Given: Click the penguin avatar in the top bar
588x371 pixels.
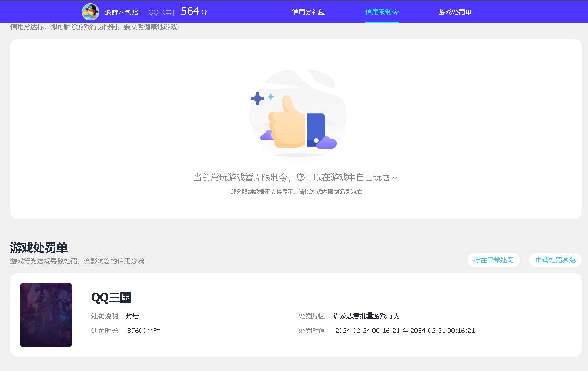Looking at the screenshot, I should pyautogui.click(x=90, y=11).
